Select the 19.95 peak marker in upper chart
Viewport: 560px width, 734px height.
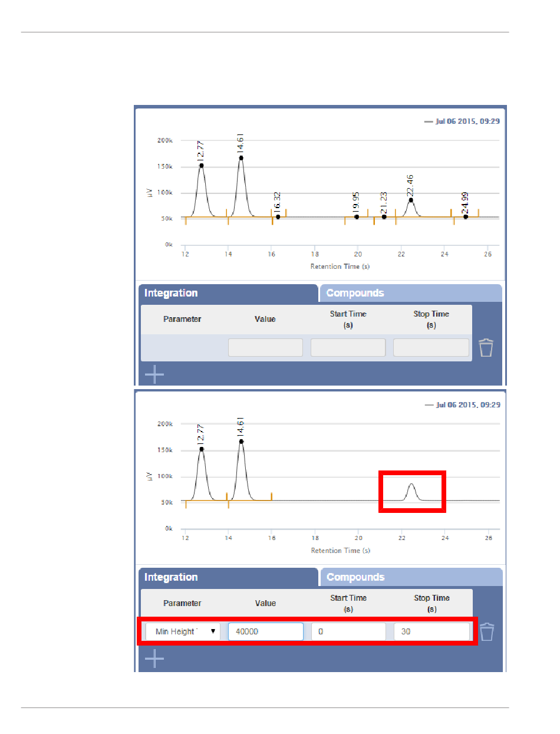click(357, 217)
